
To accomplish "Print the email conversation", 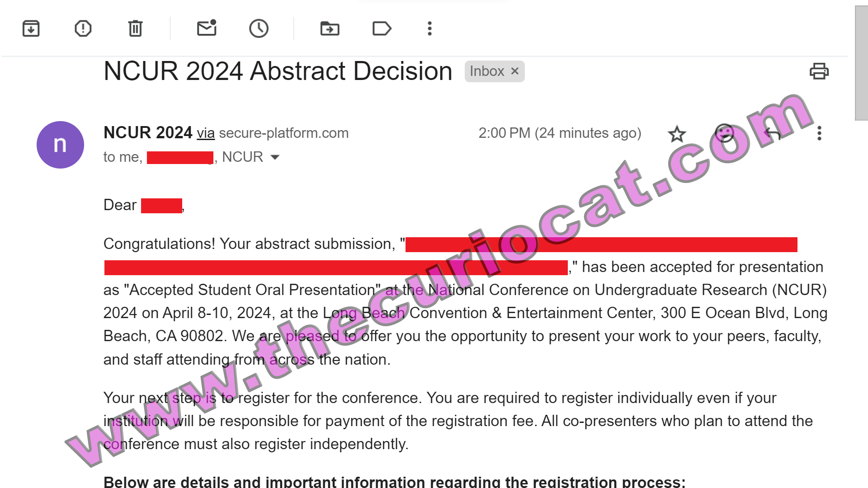I will (819, 71).
